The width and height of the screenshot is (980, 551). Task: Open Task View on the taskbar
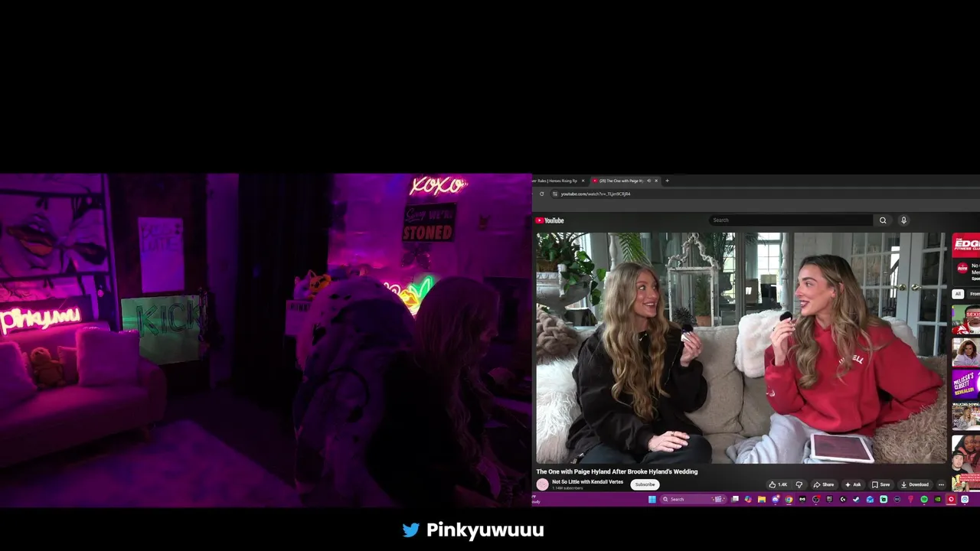735,499
